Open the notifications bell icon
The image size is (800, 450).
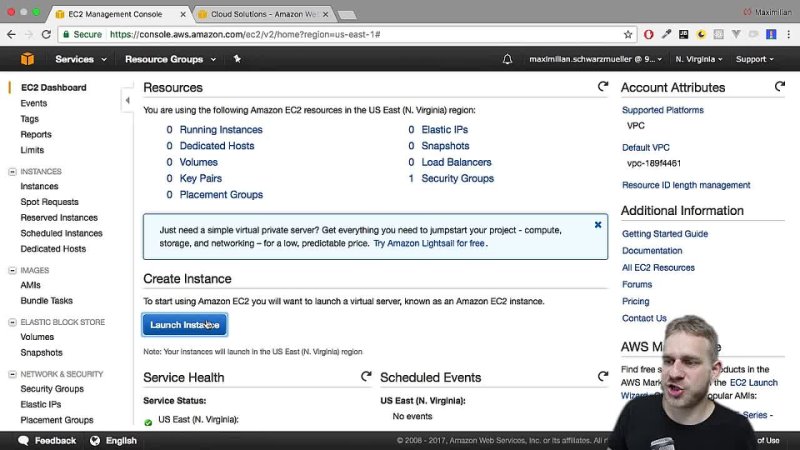click(507, 59)
